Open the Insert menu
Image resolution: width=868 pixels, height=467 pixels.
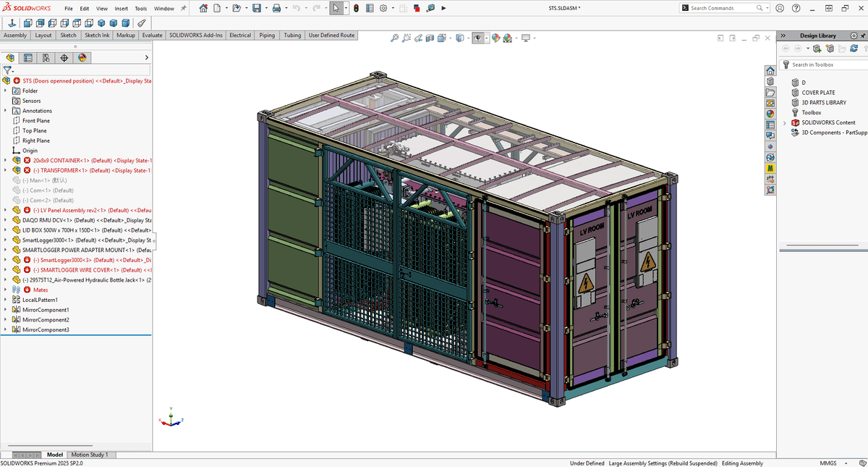coord(121,9)
